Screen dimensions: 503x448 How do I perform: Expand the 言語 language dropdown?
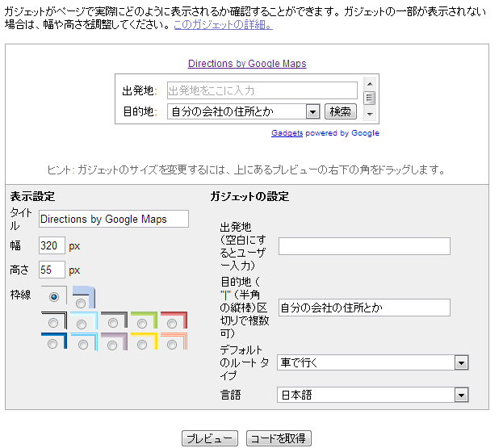(x=461, y=395)
